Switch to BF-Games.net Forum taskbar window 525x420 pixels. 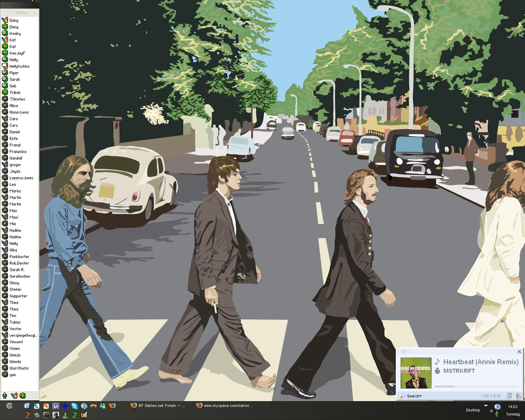[158, 406]
